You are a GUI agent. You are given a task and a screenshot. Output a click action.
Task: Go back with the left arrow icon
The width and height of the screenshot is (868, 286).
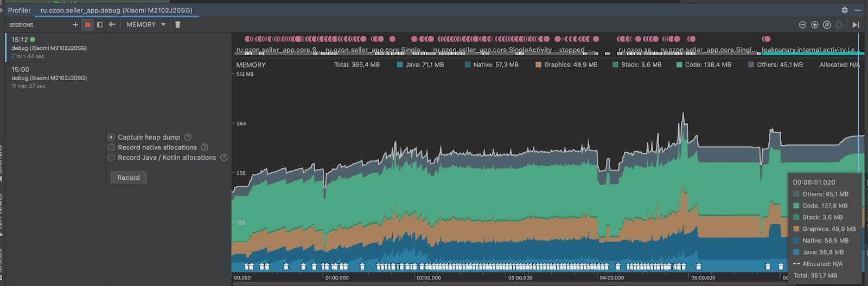[112, 24]
